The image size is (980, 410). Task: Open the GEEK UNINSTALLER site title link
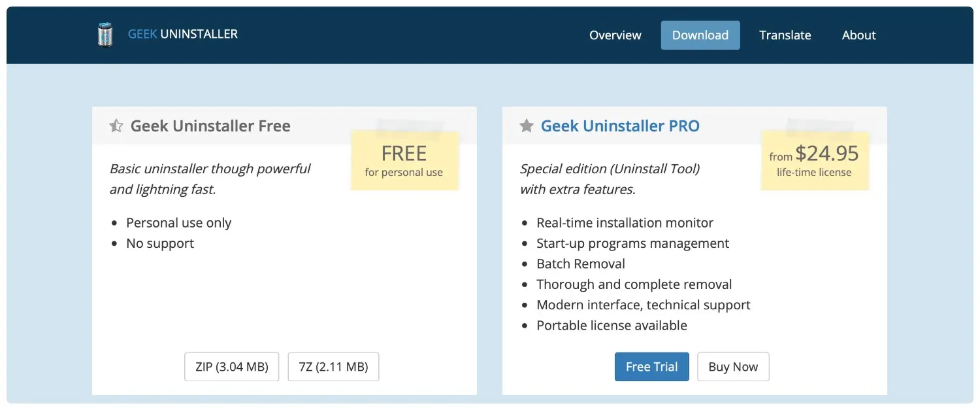pos(183,34)
